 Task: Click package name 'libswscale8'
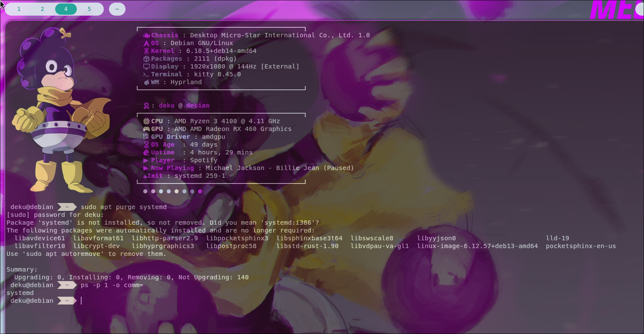372,239
